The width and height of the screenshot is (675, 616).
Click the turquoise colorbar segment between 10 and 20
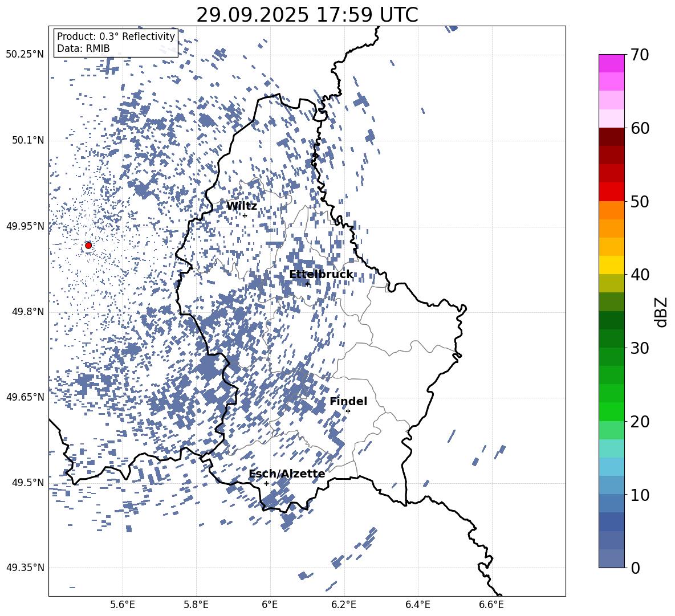pyautogui.click(x=611, y=448)
